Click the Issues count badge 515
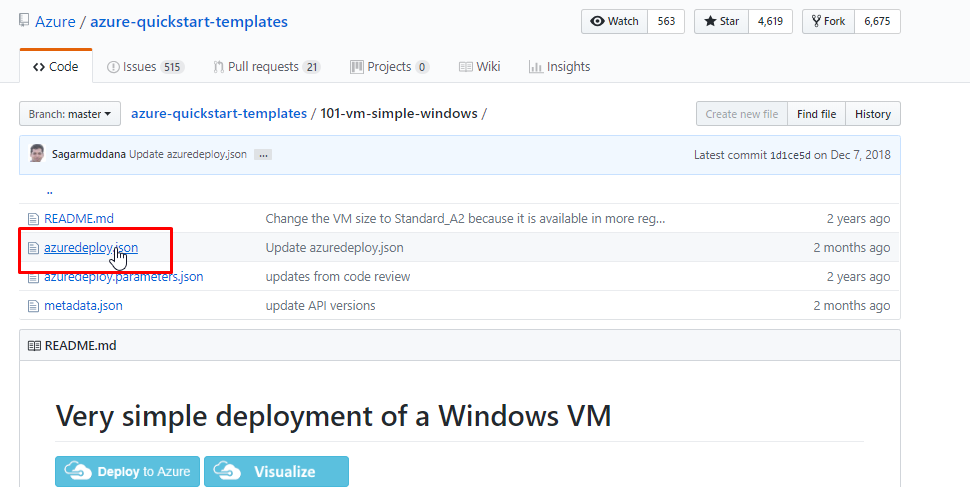This screenshot has width=970, height=487. point(172,67)
